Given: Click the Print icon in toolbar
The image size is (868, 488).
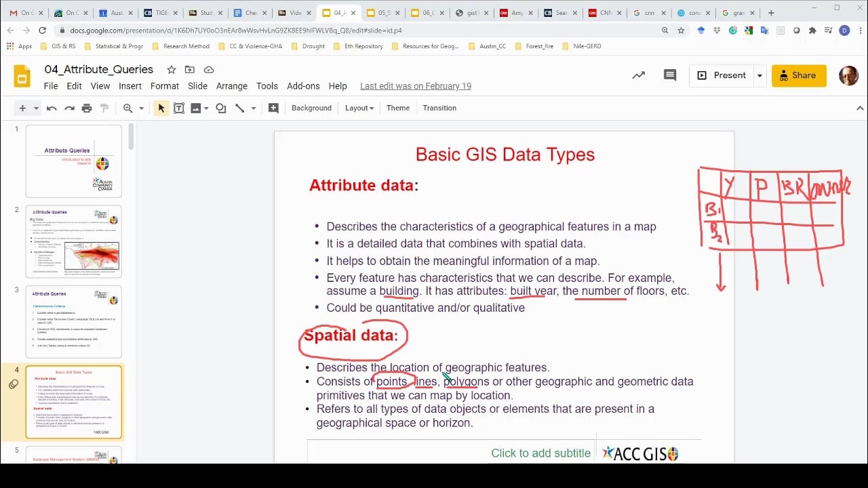Looking at the screenshot, I should click(87, 108).
